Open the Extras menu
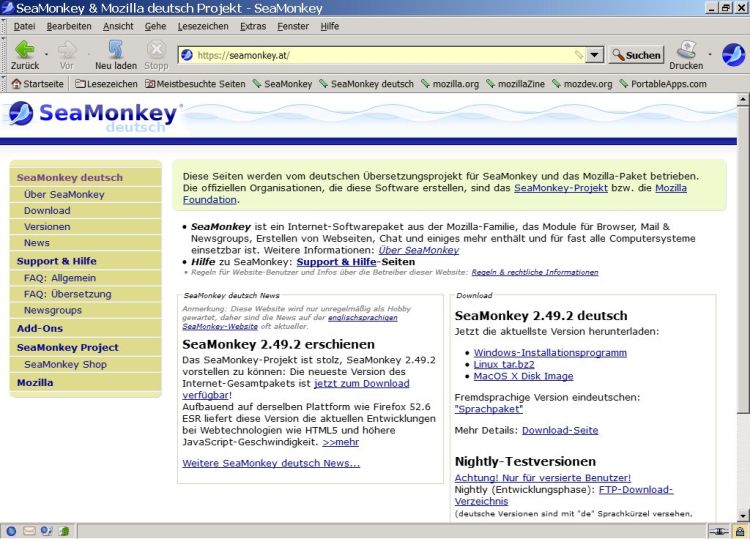The height and width of the screenshot is (539, 750). click(253, 26)
